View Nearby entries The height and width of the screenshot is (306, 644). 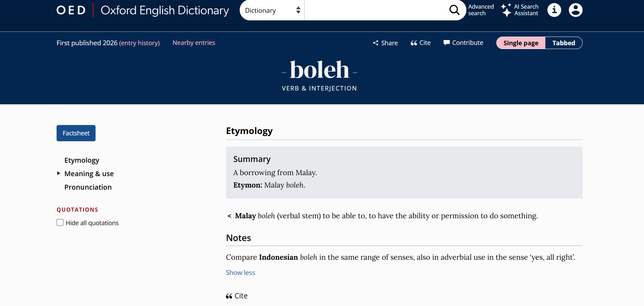(194, 42)
